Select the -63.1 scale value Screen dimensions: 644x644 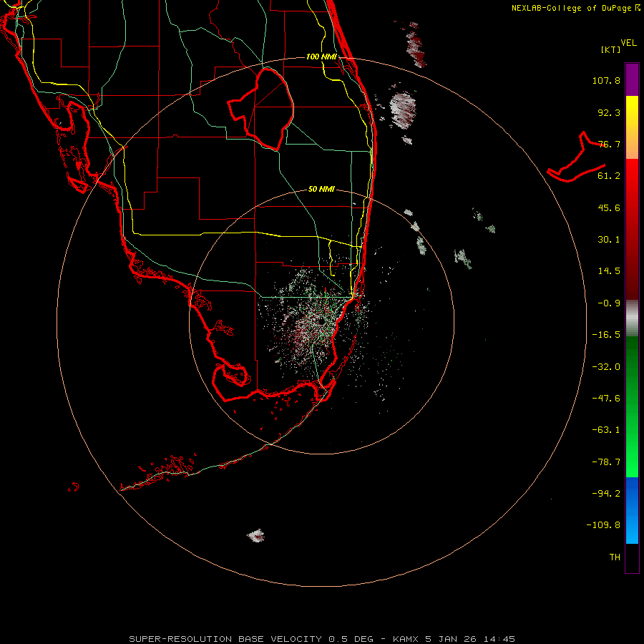coord(606,430)
